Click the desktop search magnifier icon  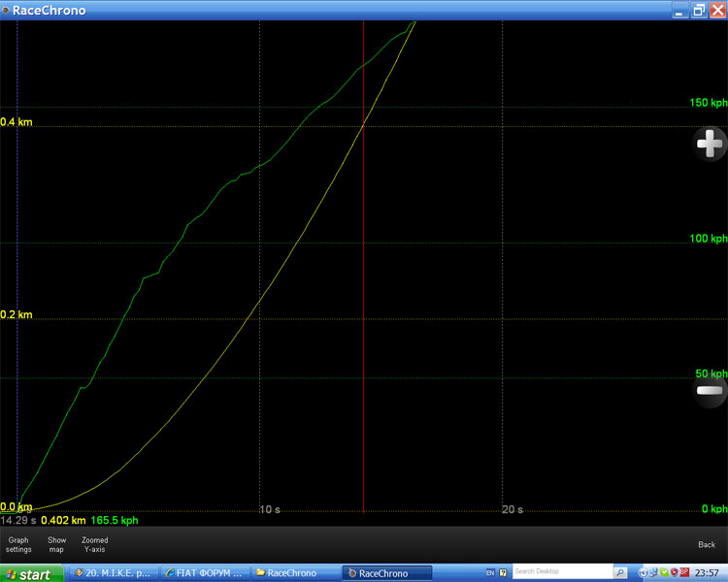click(620, 572)
